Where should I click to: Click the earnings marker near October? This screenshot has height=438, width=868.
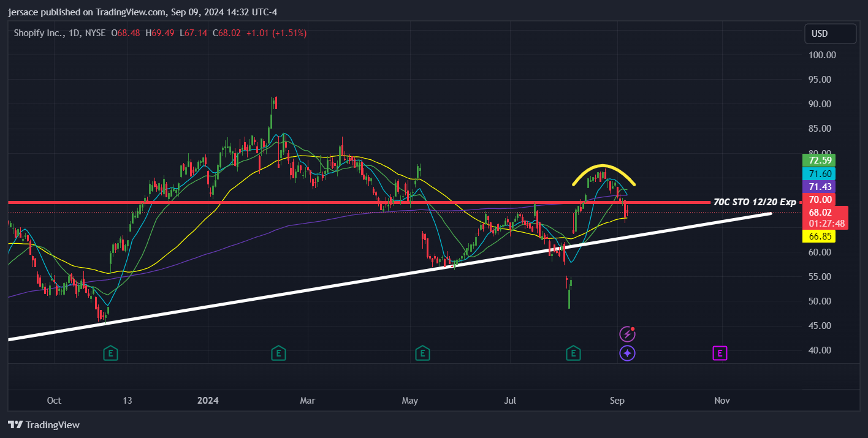click(x=110, y=353)
